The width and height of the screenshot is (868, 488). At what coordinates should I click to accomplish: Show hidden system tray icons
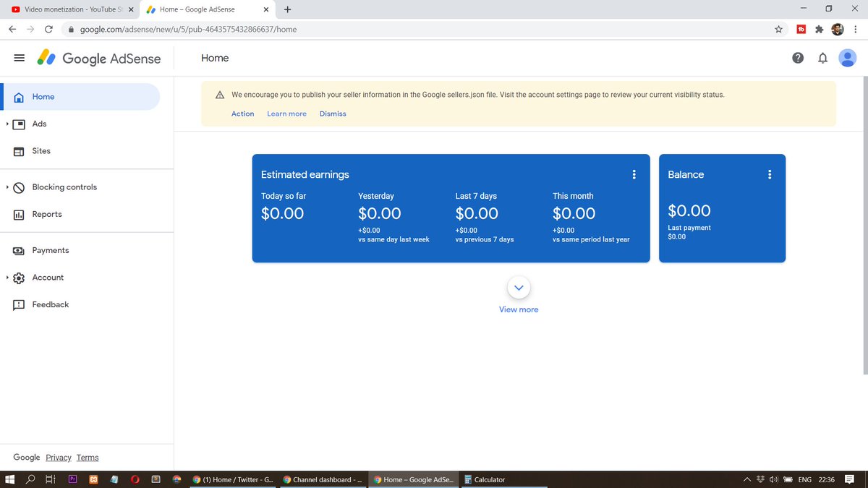click(746, 479)
